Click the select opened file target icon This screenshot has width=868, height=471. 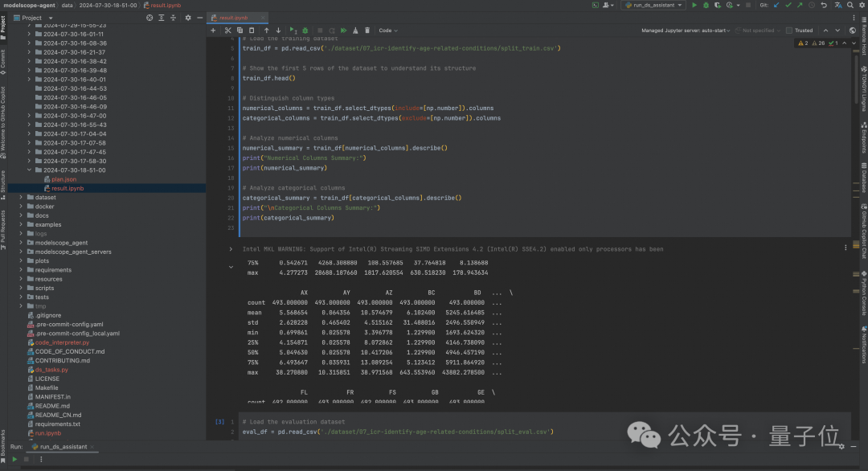[149, 18]
